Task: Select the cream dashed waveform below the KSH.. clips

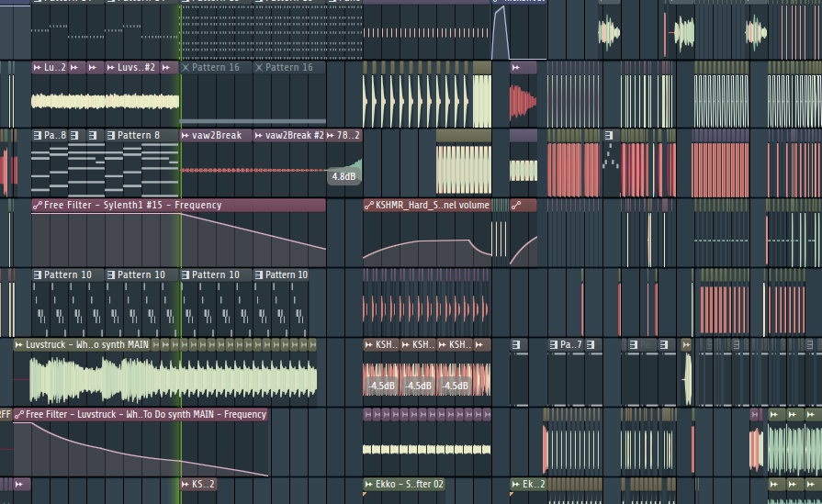Action: pos(427,449)
